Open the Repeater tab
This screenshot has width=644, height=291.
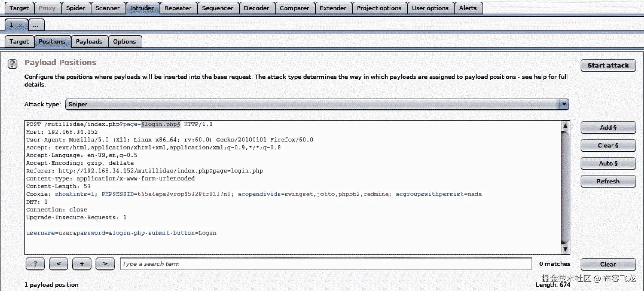pyautogui.click(x=178, y=8)
